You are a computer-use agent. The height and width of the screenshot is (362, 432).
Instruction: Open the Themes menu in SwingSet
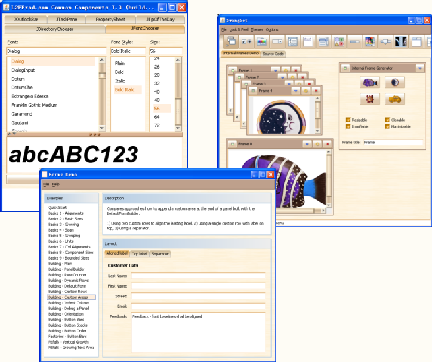(257, 30)
